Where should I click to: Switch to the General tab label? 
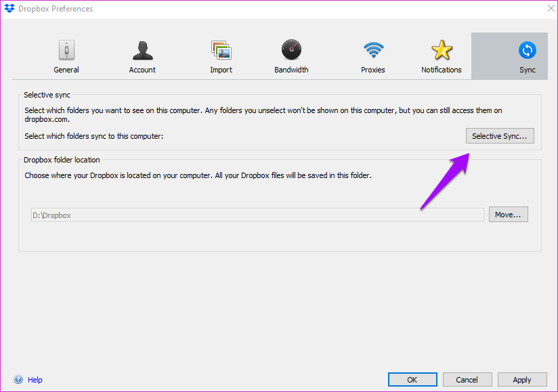[66, 70]
